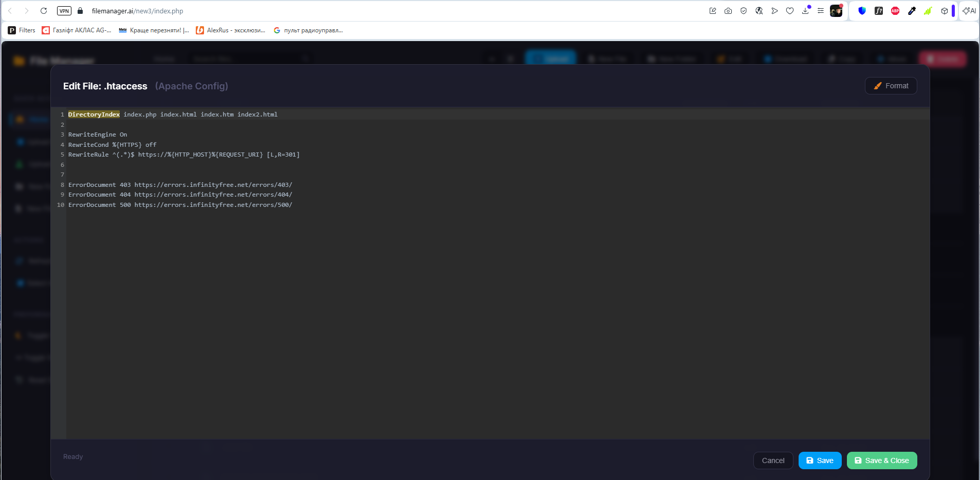Open the easy setup sliders menu
The width and height of the screenshot is (980, 480).
[821, 11]
